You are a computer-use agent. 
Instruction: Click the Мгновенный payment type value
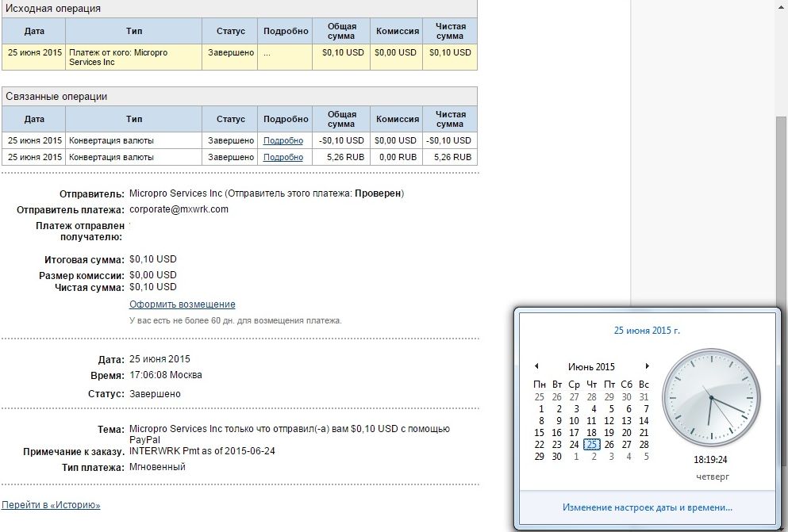(157, 467)
